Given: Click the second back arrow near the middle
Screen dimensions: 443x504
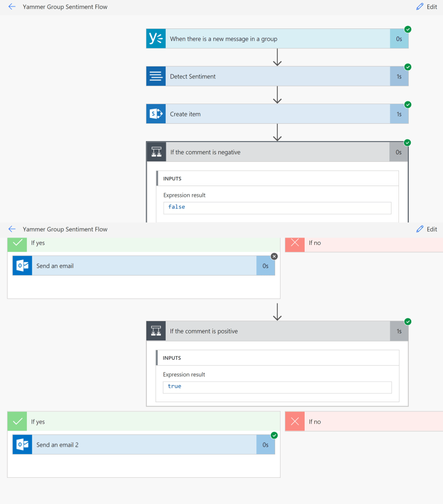Looking at the screenshot, I should [x=12, y=229].
